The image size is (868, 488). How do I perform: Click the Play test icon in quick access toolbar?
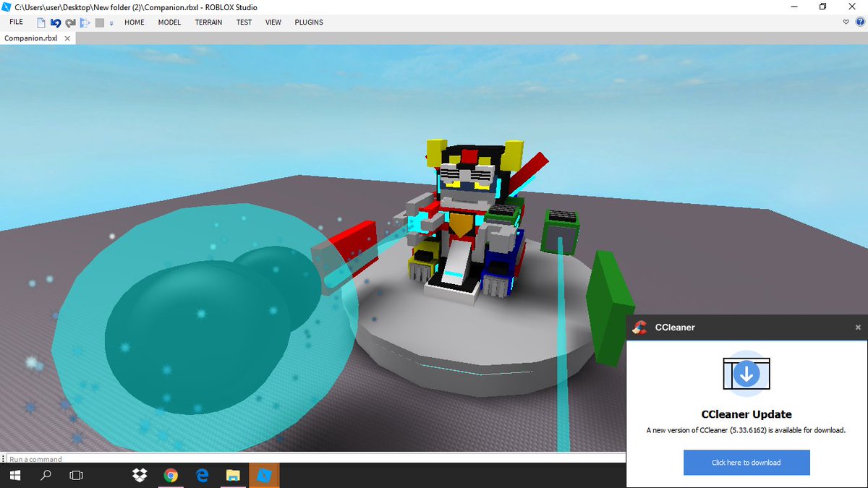[85, 22]
